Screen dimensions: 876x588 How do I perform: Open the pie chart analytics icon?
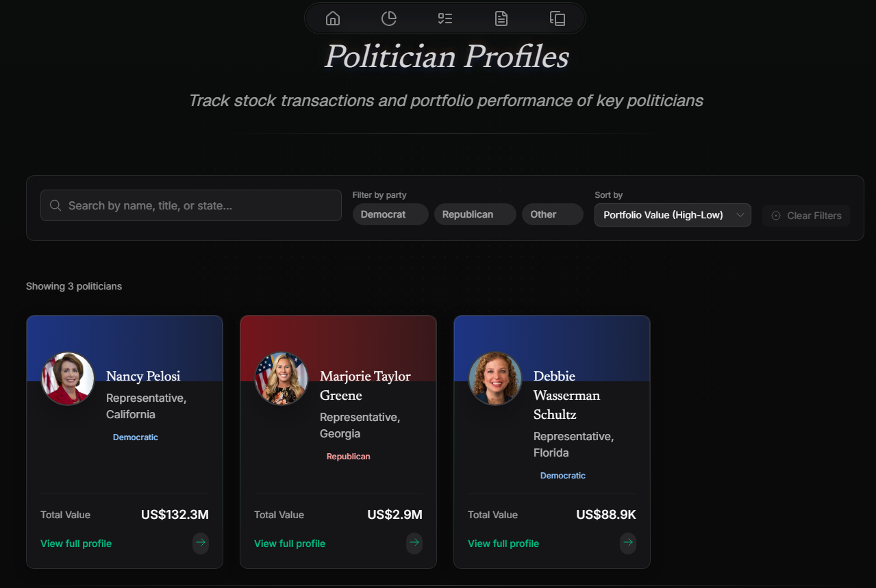point(389,18)
